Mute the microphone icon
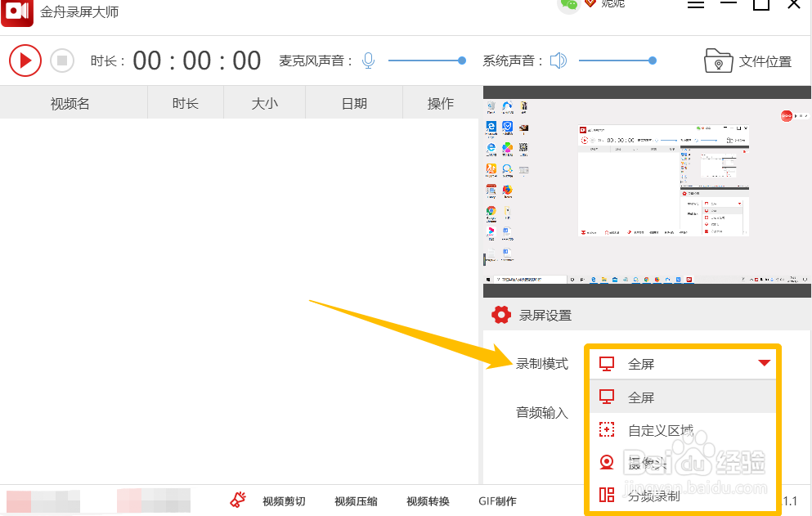 tap(368, 61)
